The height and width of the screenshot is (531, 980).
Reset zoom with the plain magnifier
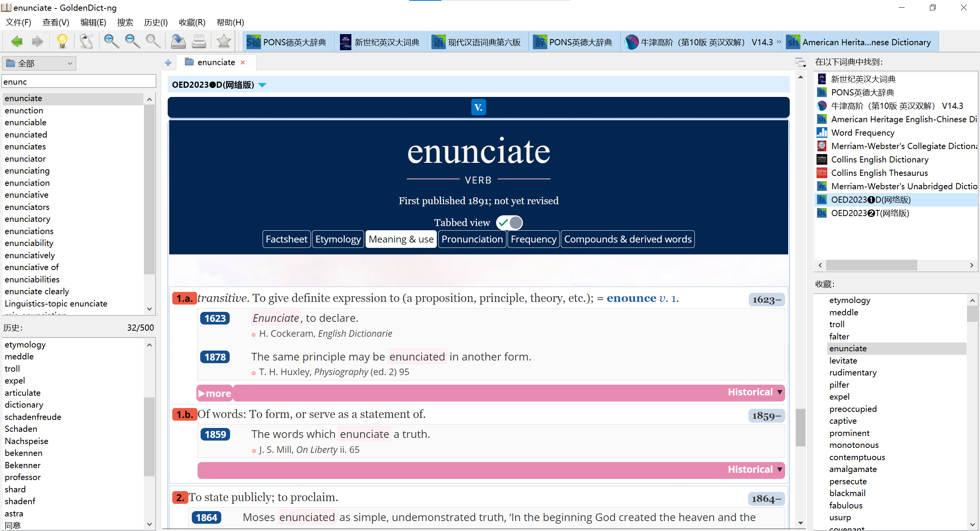[153, 41]
